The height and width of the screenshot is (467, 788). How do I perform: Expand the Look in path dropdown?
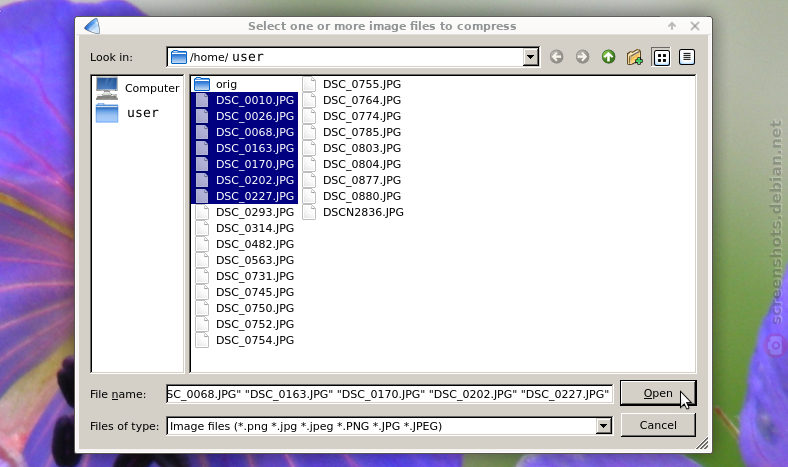(530, 57)
